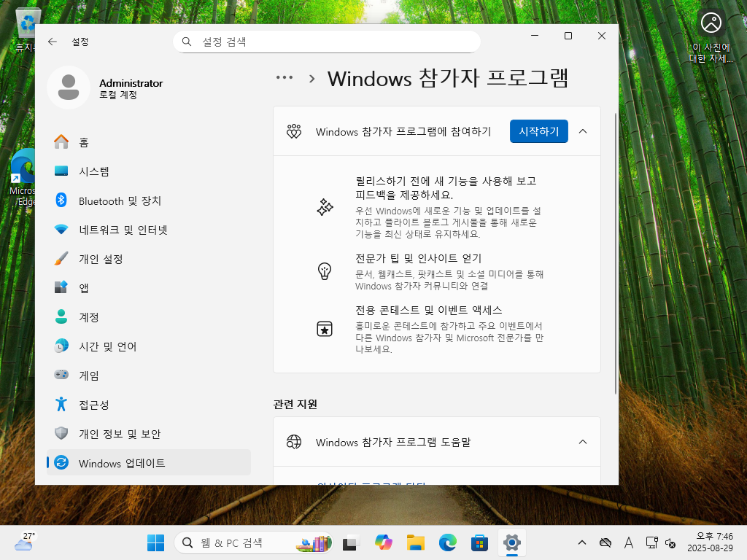Screen dimensions: 747x560
Task: Go back using the arrow in Settings
Action: click(x=53, y=42)
